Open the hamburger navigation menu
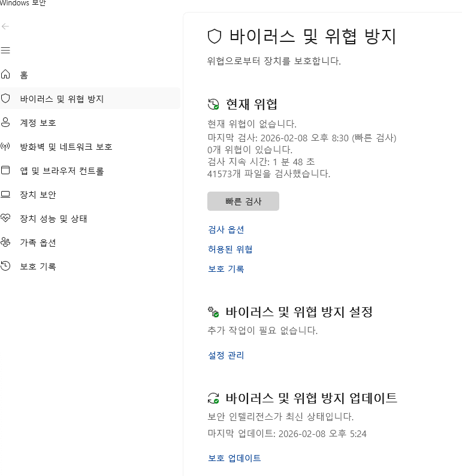The width and height of the screenshot is (462, 476). 5,50
